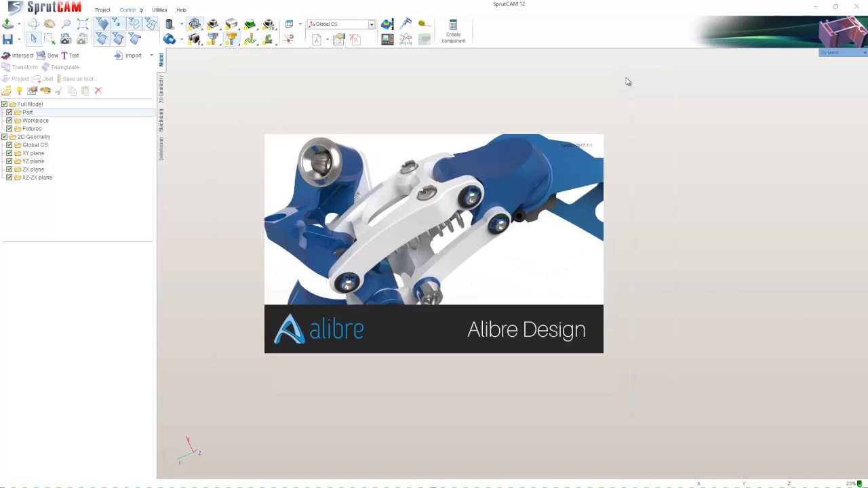This screenshot has width=868, height=488.
Task: Click the Sew button
Action: 47,56
